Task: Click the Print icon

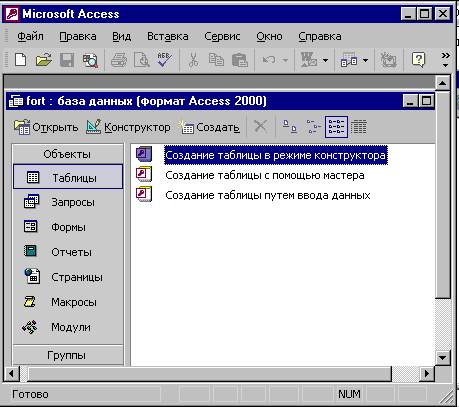Action: coord(119,60)
